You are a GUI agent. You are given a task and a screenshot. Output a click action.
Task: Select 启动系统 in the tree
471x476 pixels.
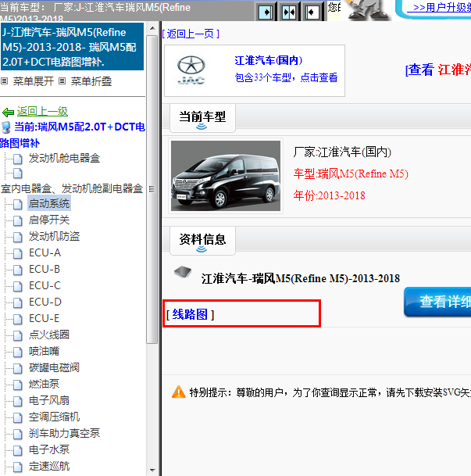pyautogui.click(x=49, y=204)
